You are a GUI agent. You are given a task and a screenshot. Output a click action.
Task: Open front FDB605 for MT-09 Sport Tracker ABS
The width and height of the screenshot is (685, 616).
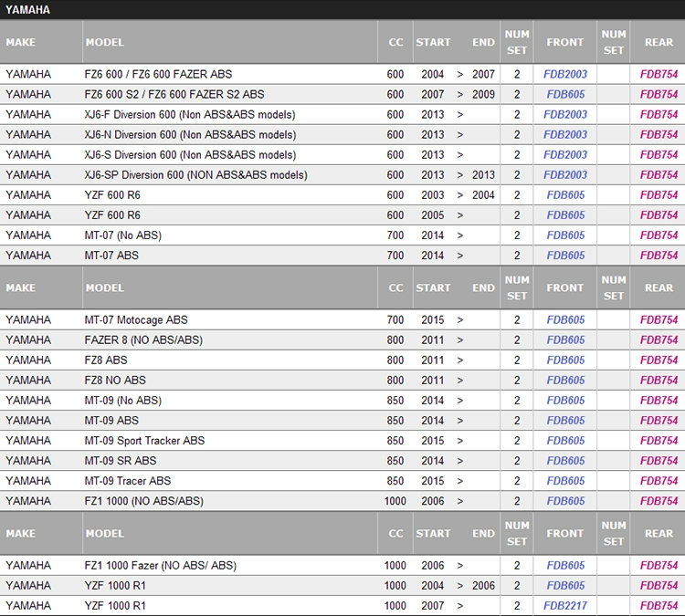[565, 440]
